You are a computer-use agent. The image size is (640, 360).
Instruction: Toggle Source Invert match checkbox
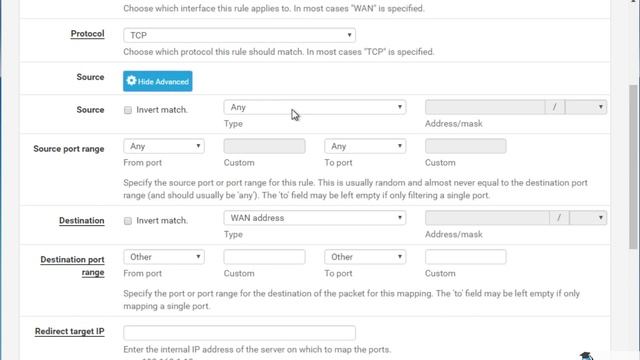tap(128, 110)
